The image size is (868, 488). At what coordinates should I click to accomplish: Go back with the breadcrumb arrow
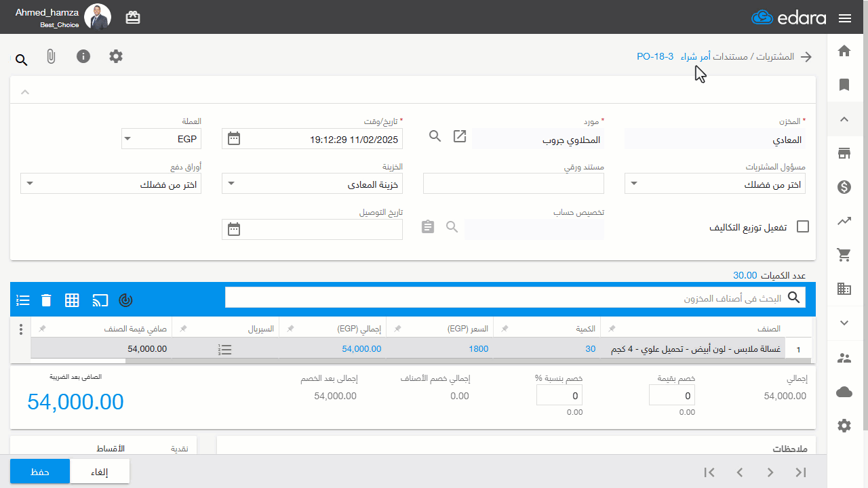point(806,57)
